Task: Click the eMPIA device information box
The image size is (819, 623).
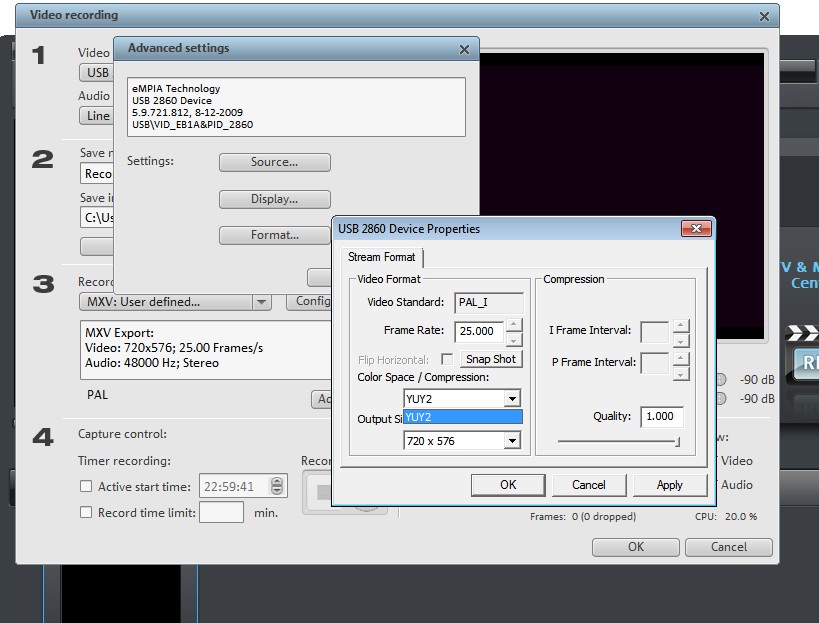Action: (296, 107)
